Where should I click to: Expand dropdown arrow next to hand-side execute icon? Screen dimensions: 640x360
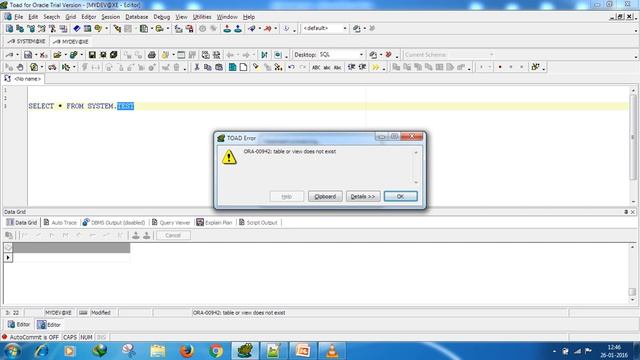42,67
